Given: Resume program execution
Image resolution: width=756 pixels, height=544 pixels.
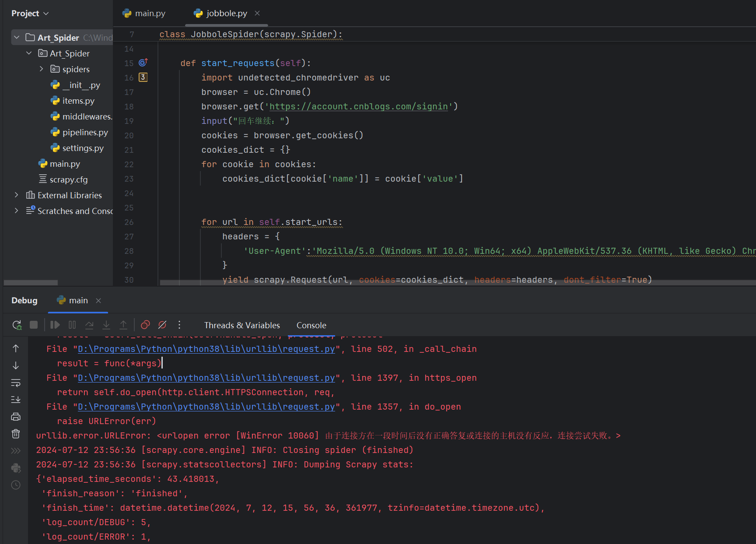Looking at the screenshot, I should point(55,325).
